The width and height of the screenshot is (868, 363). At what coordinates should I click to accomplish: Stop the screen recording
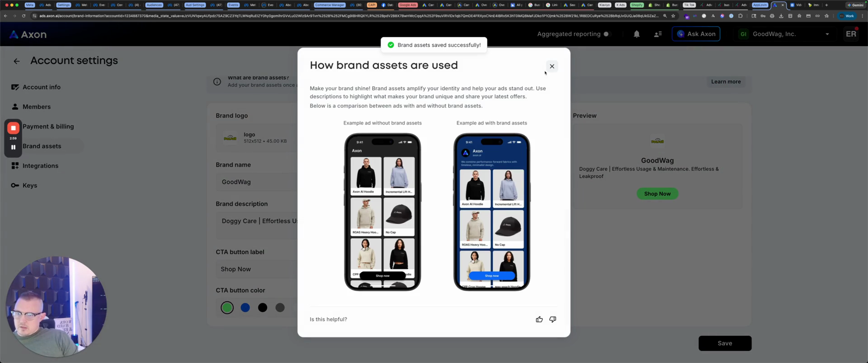(x=13, y=128)
